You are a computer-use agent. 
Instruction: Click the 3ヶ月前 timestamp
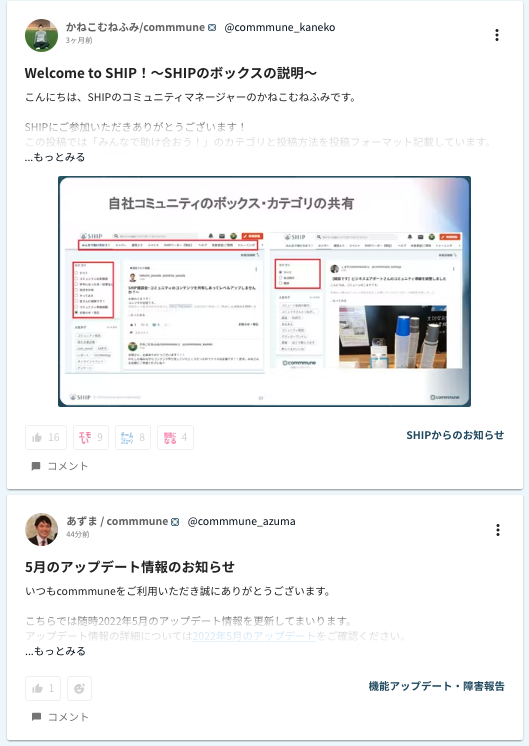79,40
